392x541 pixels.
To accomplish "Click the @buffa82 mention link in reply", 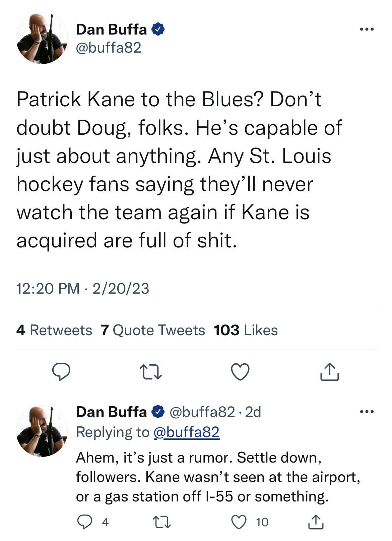I will 186,432.
